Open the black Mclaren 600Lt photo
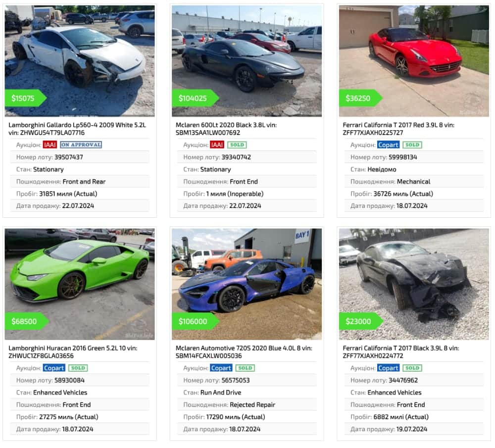The image size is (495, 448). coord(247,60)
